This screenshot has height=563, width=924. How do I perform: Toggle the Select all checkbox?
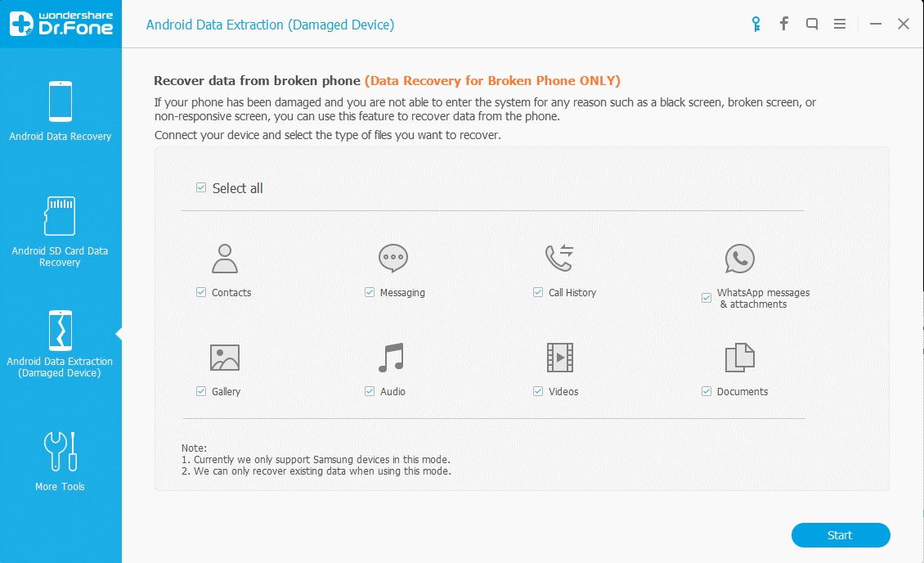tap(200, 187)
